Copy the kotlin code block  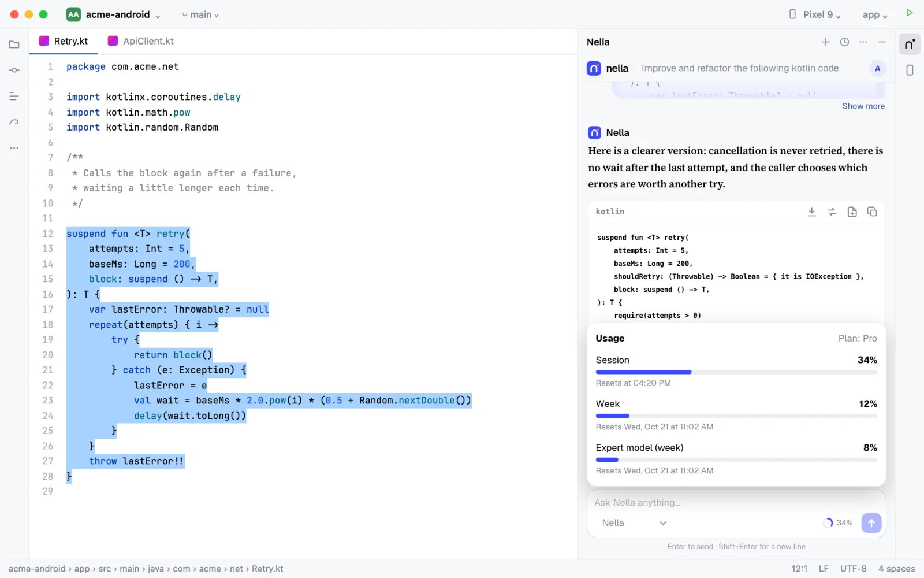pos(872,212)
